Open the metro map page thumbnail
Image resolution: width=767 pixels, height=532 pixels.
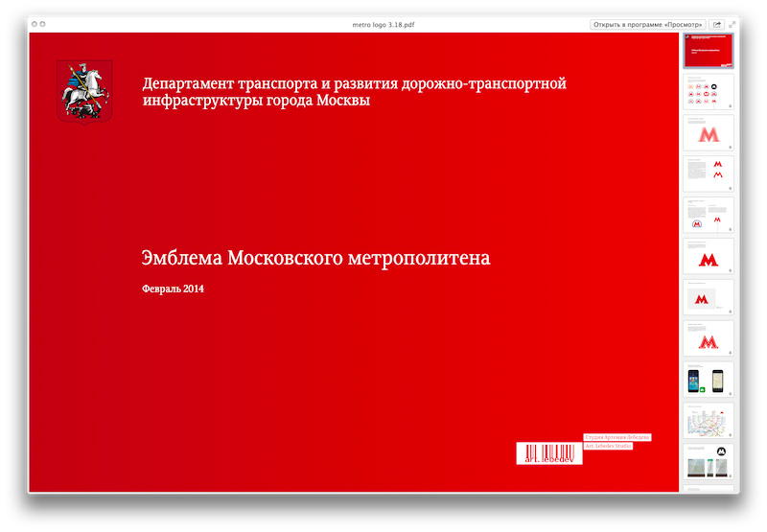click(708, 421)
